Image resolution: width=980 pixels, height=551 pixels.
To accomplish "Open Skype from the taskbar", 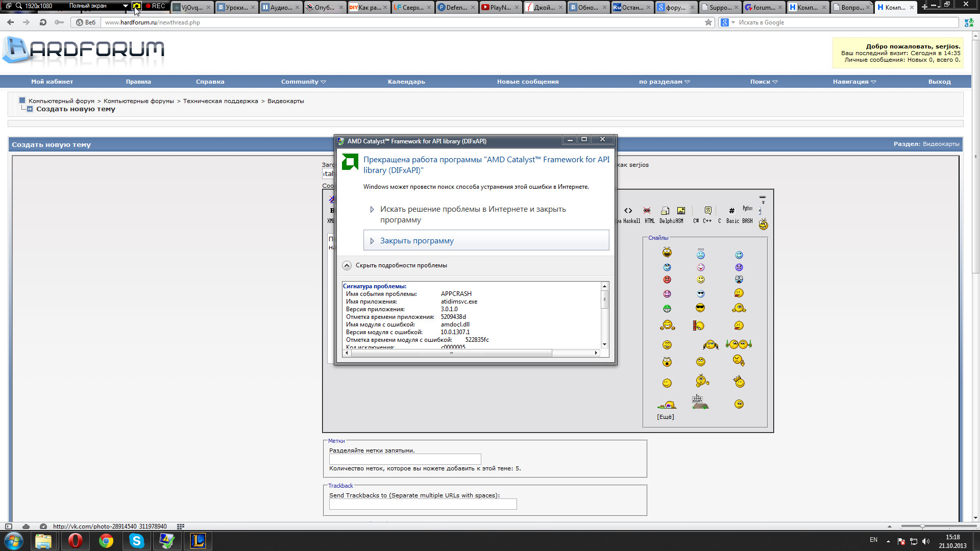I will click(136, 541).
